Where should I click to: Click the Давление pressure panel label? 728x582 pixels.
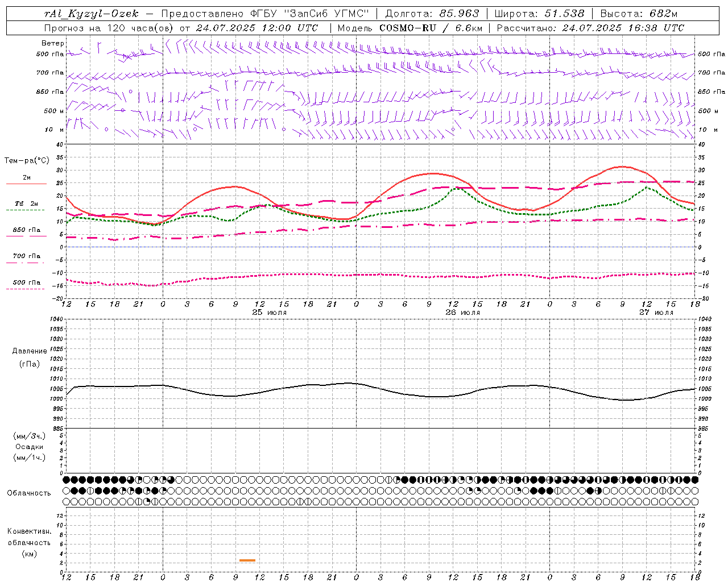[29, 351]
